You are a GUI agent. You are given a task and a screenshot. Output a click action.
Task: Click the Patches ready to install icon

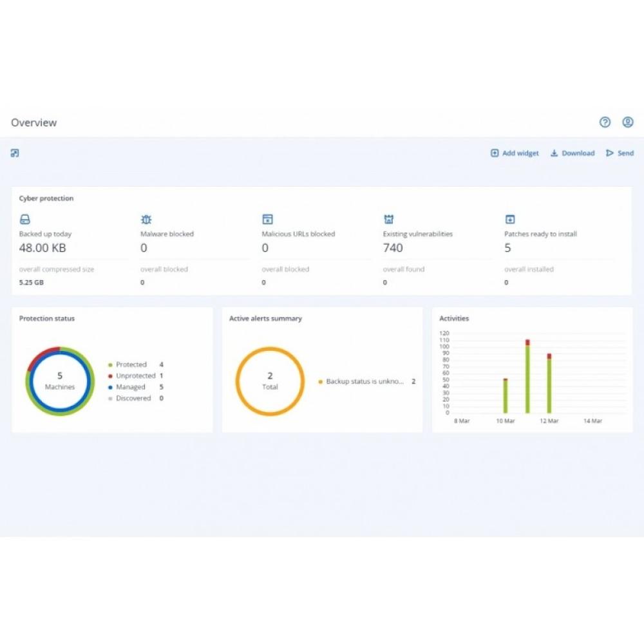509,219
